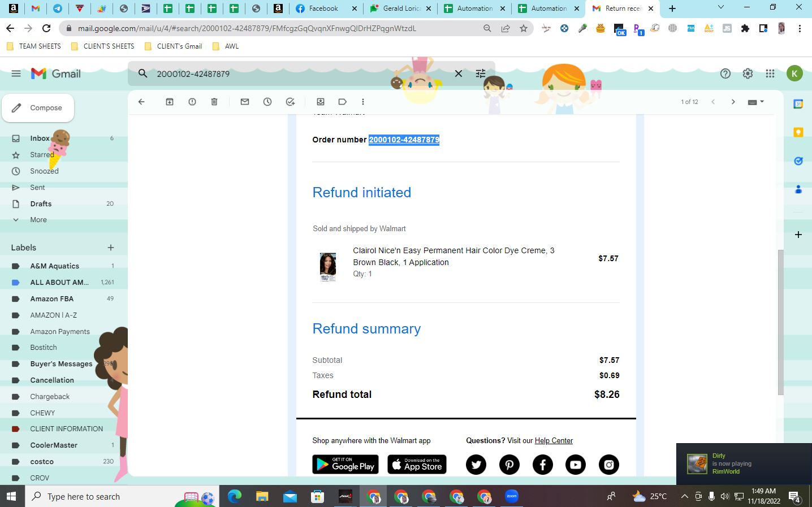The width and height of the screenshot is (812, 507).
Task: Open Walmart Instagram page icon
Action: [609, 465]
